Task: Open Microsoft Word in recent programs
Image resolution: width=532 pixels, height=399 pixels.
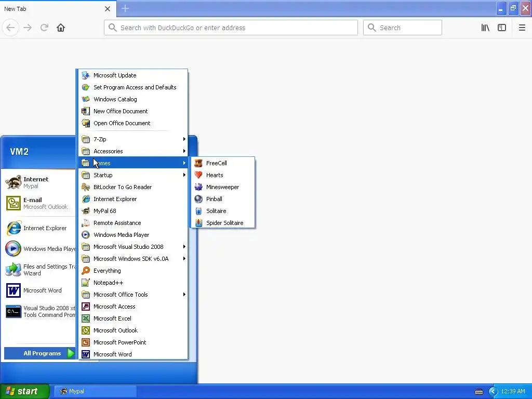Action: tap(39, 290)
